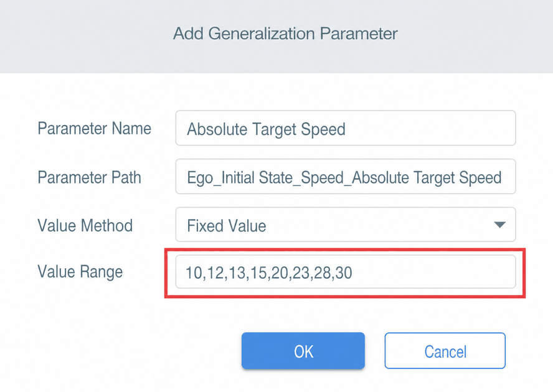This screenshot has width=553, height=392.
Task: Focus the Value Range input field
Action: 346,272
